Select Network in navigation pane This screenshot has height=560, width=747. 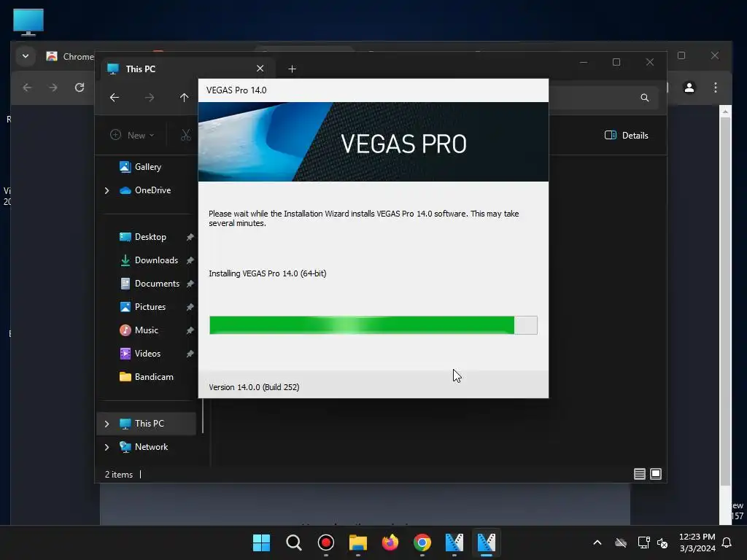[144, 447]
